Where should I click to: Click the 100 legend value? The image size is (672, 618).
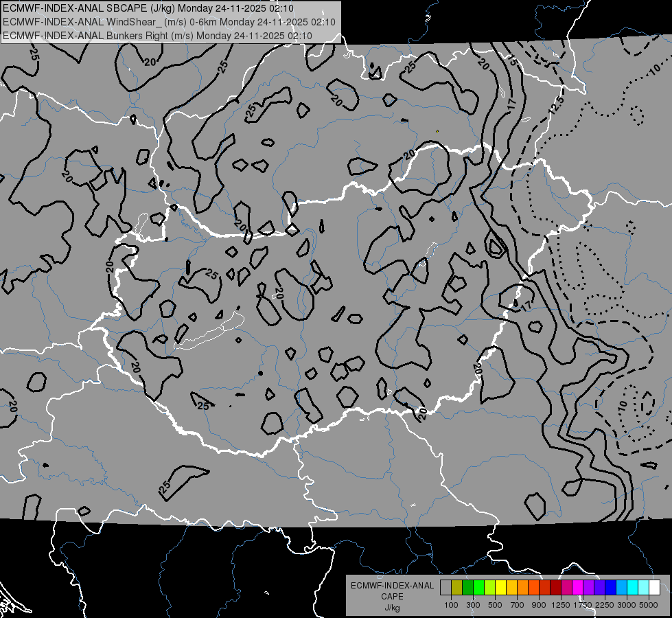[451, 605]
